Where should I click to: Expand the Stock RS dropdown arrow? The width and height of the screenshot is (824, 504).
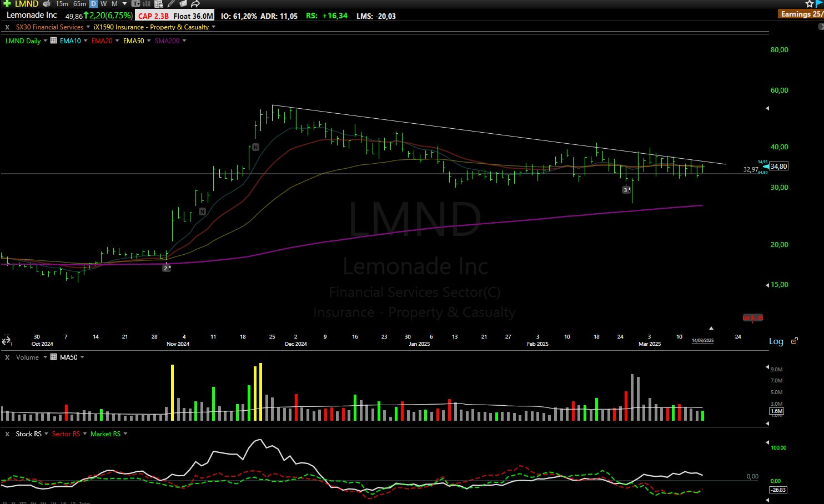46,434
